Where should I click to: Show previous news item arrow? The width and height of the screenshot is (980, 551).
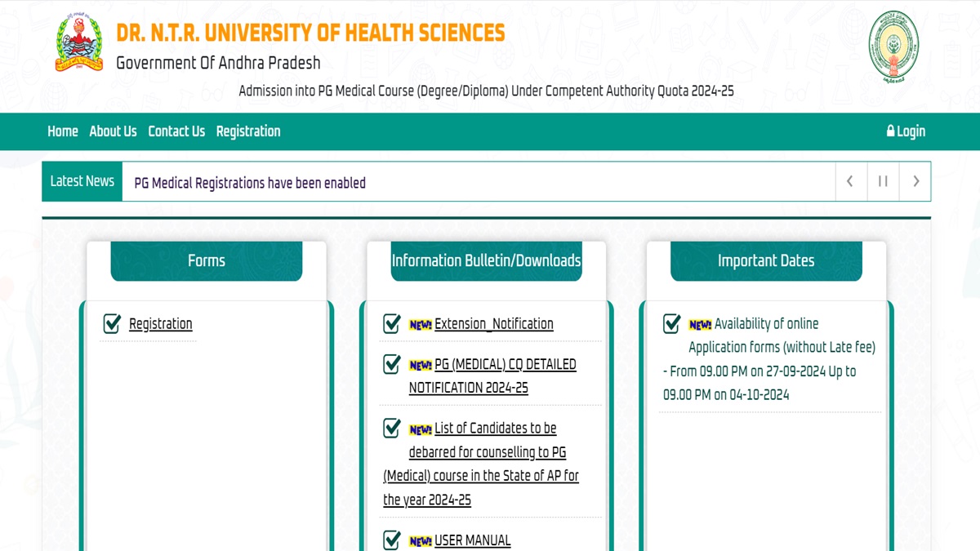coord(850,181)
